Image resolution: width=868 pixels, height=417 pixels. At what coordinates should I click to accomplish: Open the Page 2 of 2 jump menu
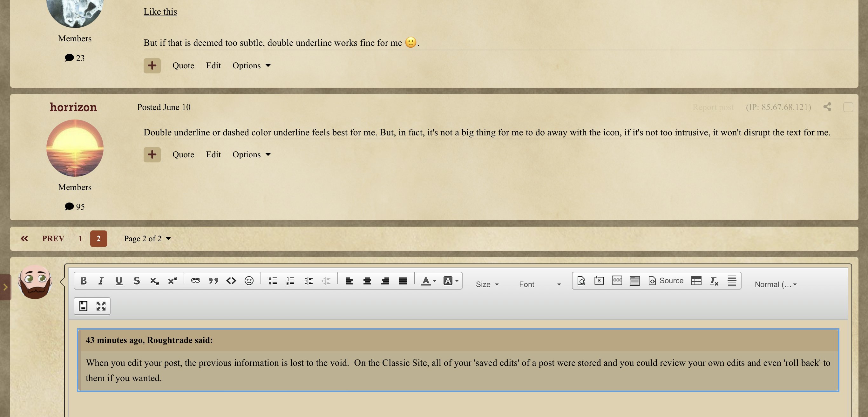pyautogui.click(x=147, y=239)
